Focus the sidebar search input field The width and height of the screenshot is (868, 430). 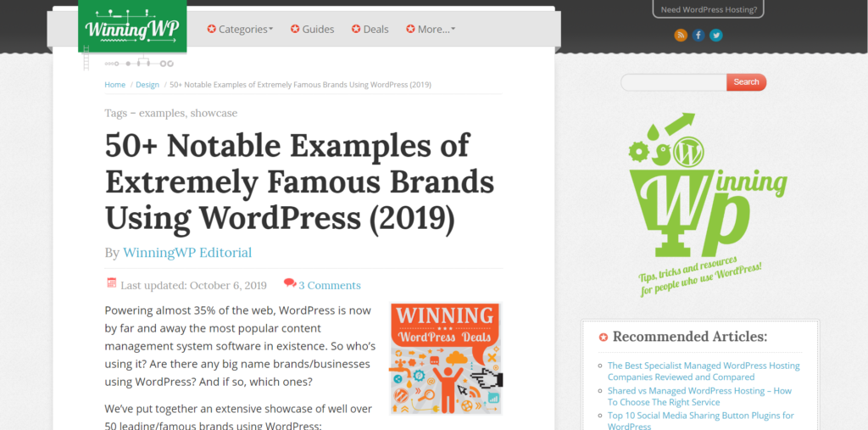(x=674, y=82)
